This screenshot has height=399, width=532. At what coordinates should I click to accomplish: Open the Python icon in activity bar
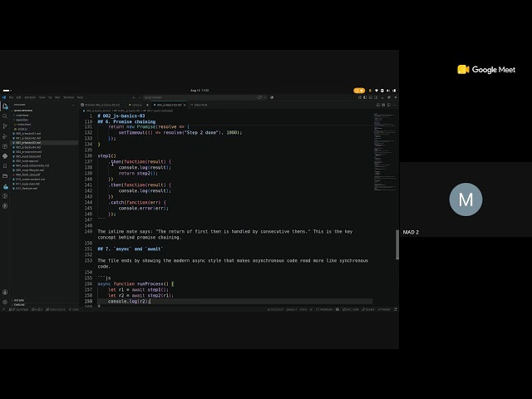tap(5, 156)
